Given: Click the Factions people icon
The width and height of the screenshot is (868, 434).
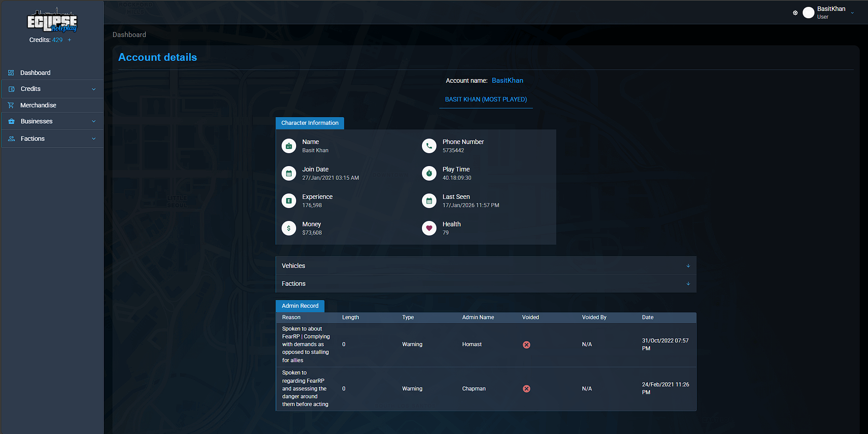Looking at the screenshot, I should point(11,139).
